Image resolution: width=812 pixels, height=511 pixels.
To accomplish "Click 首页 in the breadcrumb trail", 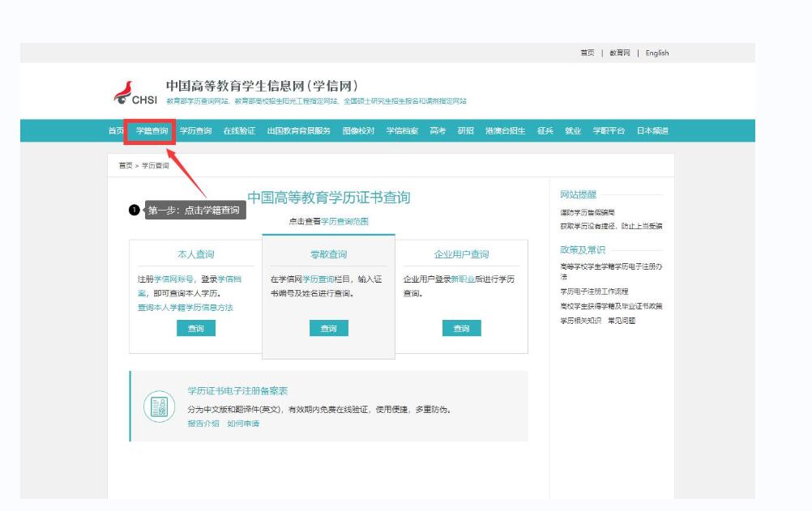I will click(x=126, y=165).
